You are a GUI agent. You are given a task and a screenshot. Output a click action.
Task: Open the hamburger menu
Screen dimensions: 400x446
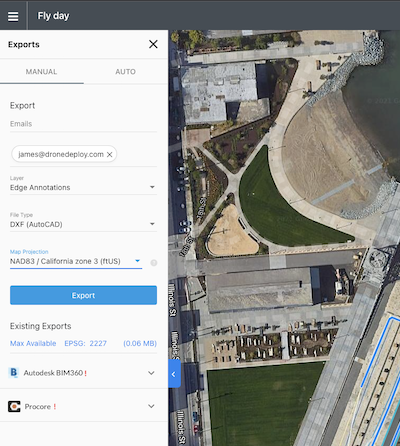pyautogui.click(x=13, y=16)
